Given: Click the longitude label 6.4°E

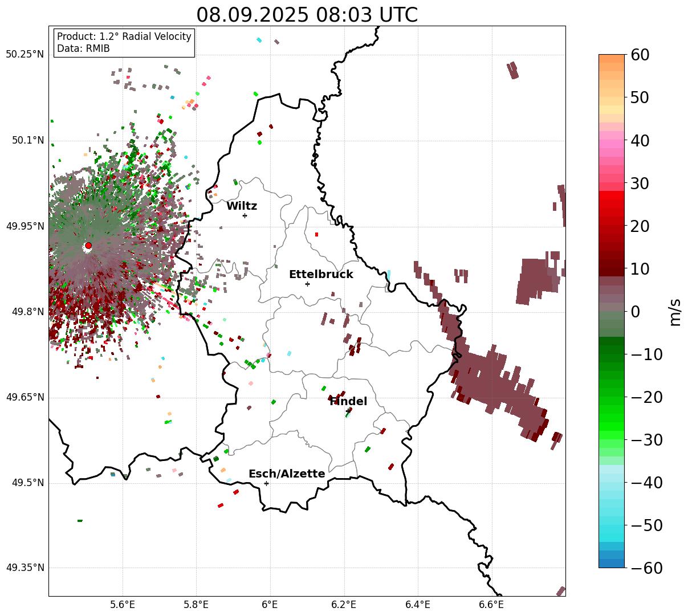Looking at the screenshot, I should [417, 605].
